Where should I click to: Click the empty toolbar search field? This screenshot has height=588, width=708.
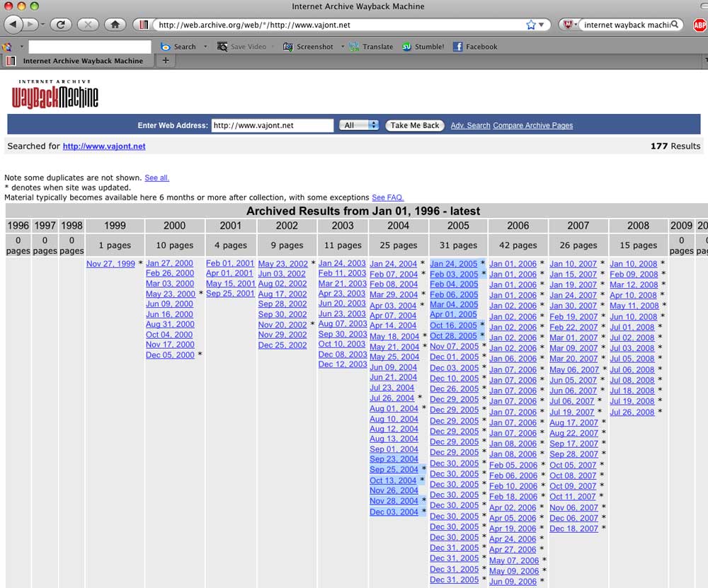coord(90,47)
